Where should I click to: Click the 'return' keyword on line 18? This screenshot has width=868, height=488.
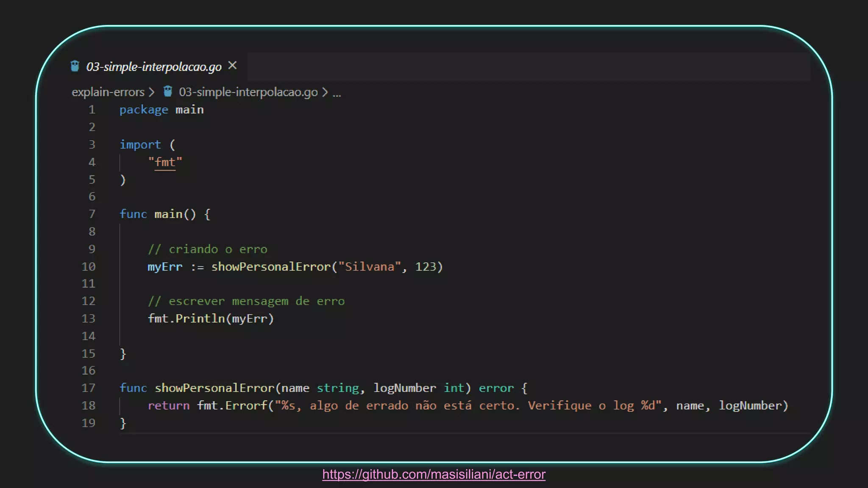[x=168, y=406]
